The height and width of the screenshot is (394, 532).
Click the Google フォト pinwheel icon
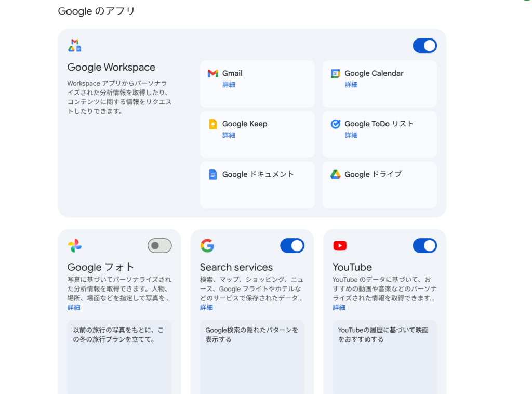pyautogui.click(x=75, y=246)
